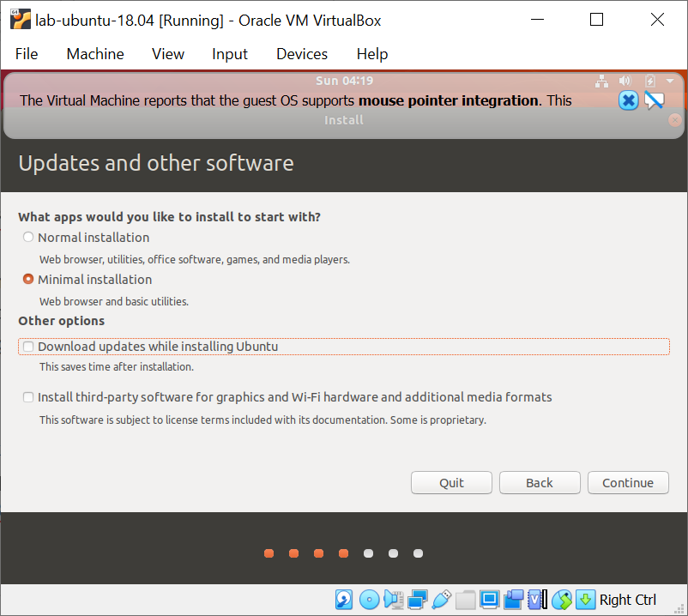Maximize the VirtualBox window
The width and height of the screenshot is (688, 616).
(x=596, y=20)
